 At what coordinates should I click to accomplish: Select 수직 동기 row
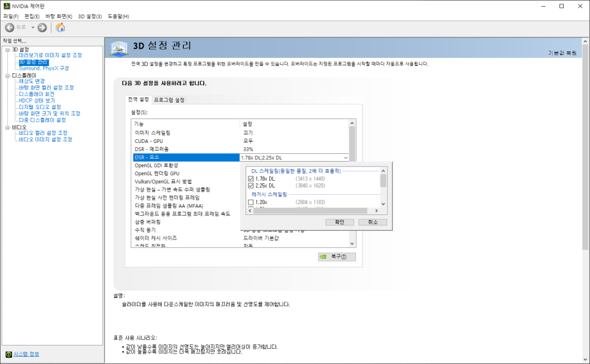point(186,230)
